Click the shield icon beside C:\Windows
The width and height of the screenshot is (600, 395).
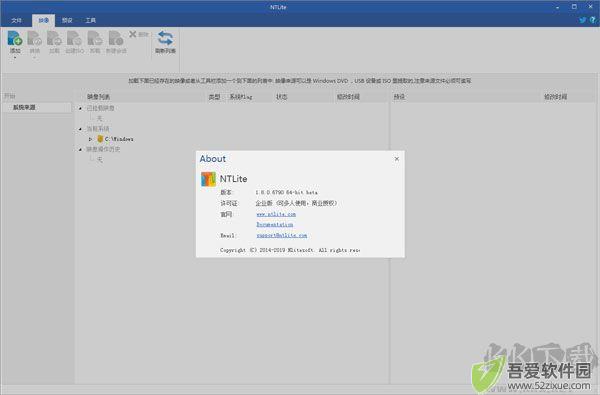pyautogui.click(x=100, y=139)
